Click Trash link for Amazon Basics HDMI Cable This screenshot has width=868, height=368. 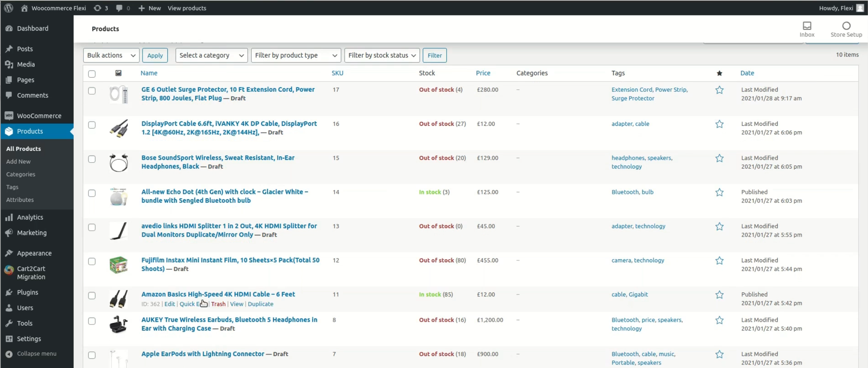point(218,304)
